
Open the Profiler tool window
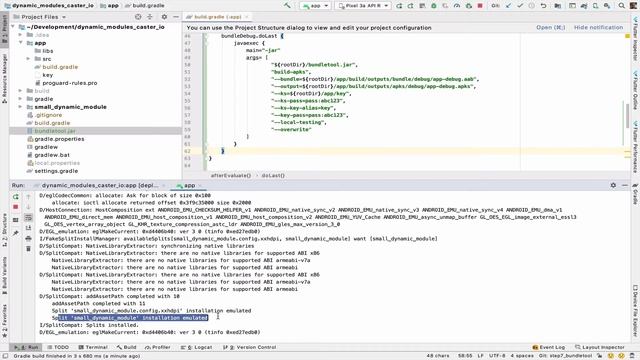click(x=158, y=347)
